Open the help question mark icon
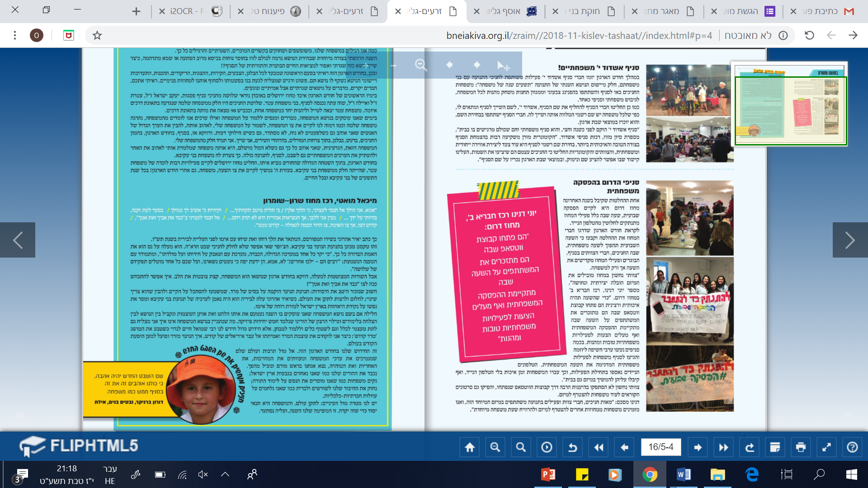Screen dimensions: 868x488 pos(852,447)
